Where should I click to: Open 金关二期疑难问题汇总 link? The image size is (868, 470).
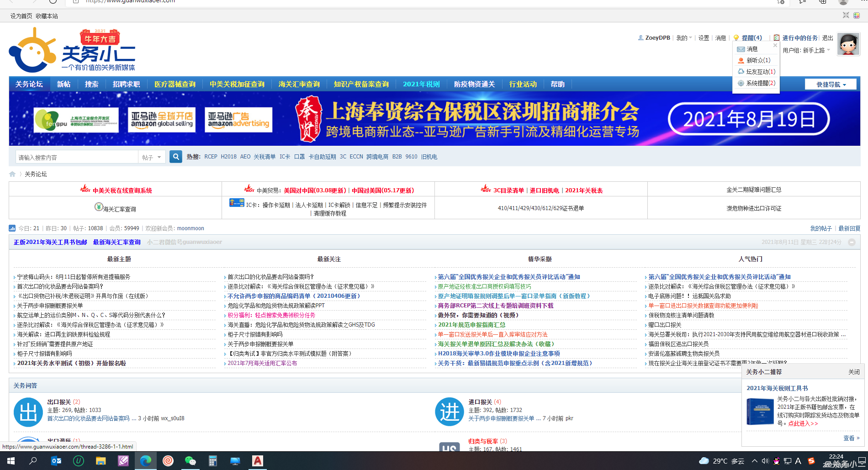[754, 190]
